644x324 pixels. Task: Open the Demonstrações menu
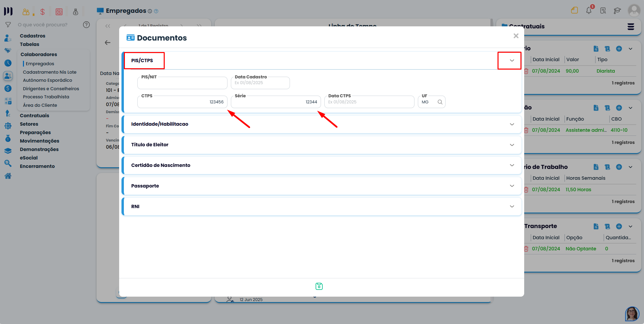(39, 149)
